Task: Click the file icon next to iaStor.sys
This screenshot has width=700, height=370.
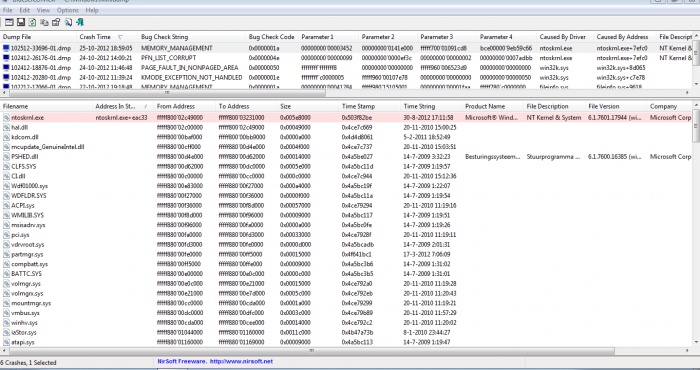Action: point(6,333)
